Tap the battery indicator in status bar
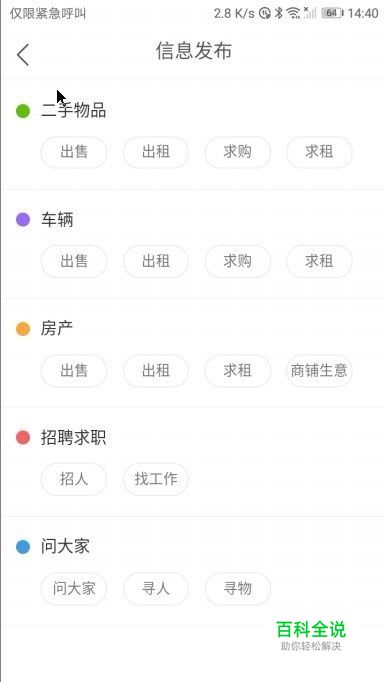Screen dimensions: 385x682 click(332, 13)
